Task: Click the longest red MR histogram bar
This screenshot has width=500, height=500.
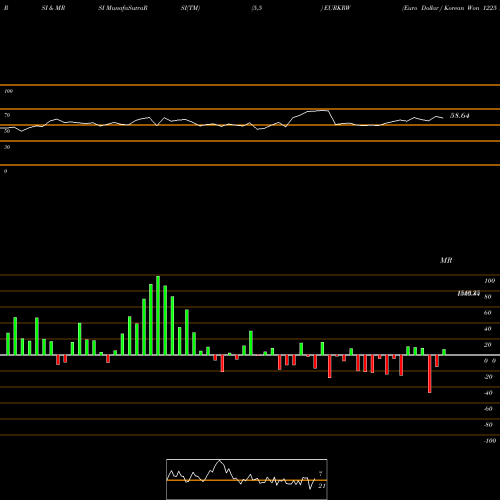Action: (430, 374)
